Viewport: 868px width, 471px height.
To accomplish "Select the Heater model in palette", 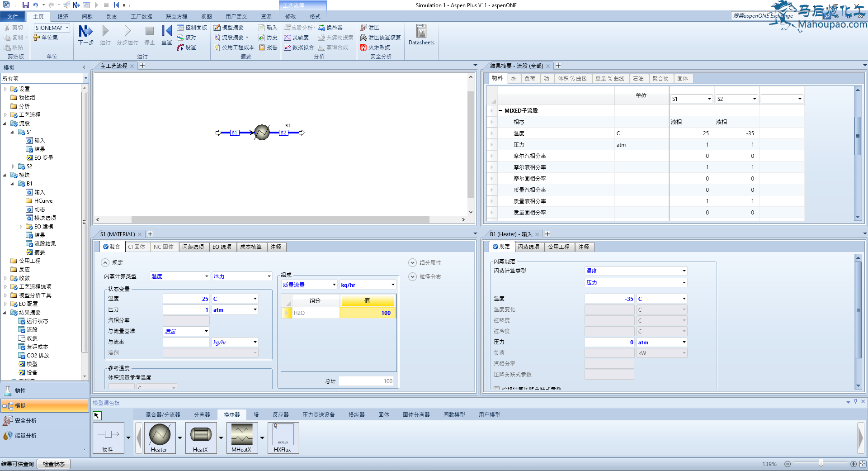I will pos(160,438).
